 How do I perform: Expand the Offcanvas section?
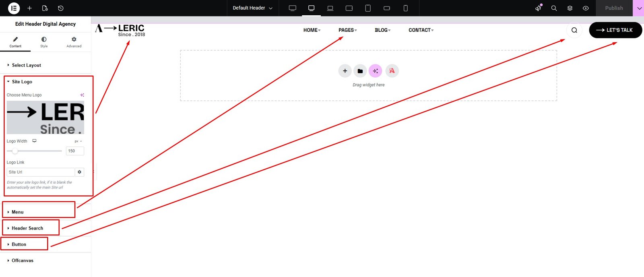23,260
